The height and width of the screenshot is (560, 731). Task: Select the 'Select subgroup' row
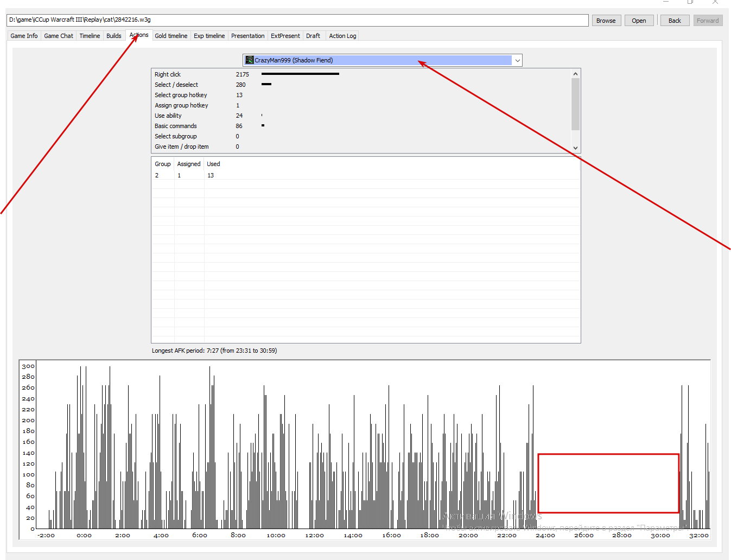[361, 136]
